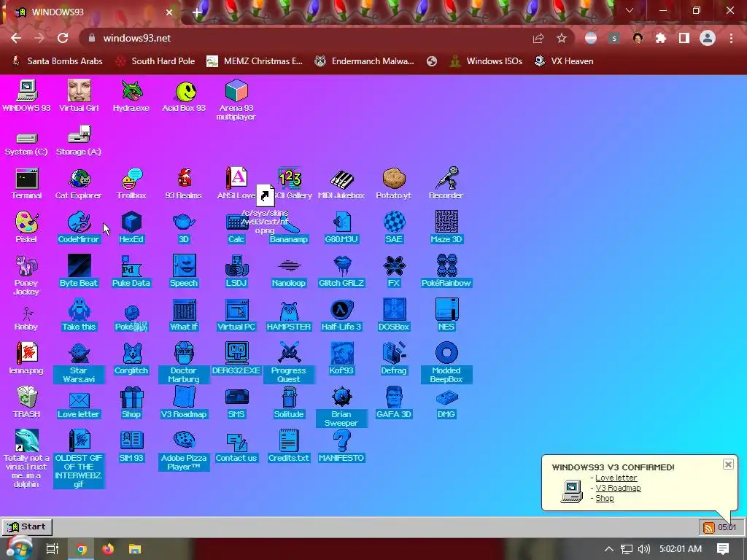Launch Progress Quest icon
Image resolution: width=747 pixels, height=560 pixels.
point(289,363)
